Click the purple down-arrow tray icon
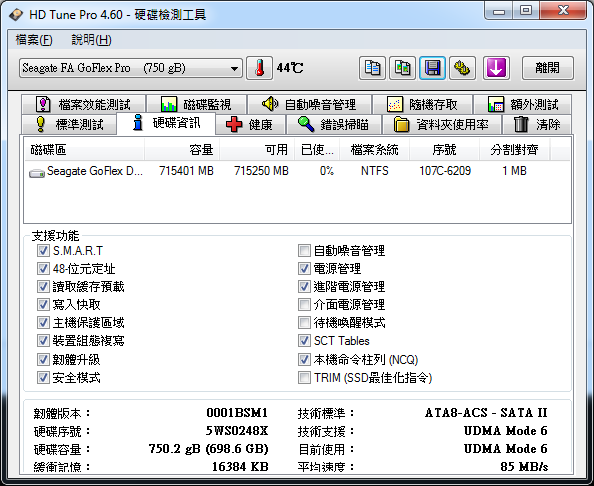594x486 pixels. pyautogui.click(x=496, y=68)
